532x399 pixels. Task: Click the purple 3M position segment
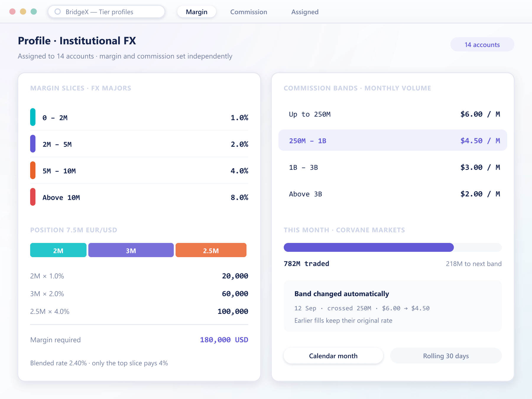click(x=131, y=250)
